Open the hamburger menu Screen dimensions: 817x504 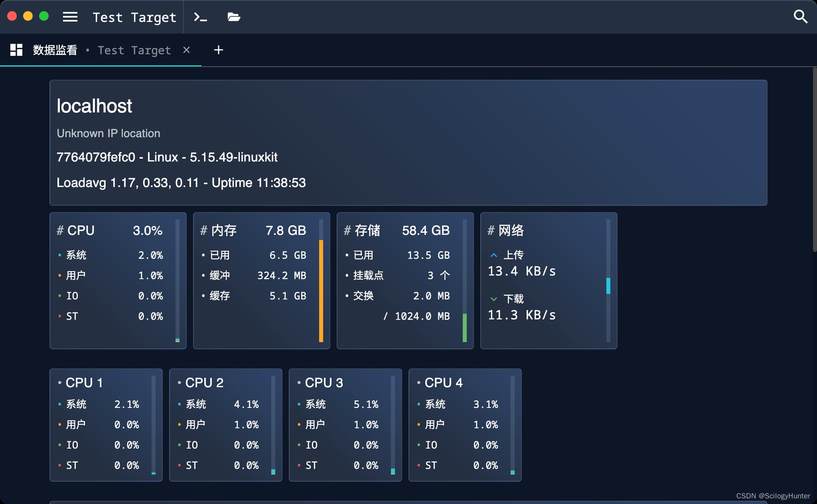(x=70, y=17)
